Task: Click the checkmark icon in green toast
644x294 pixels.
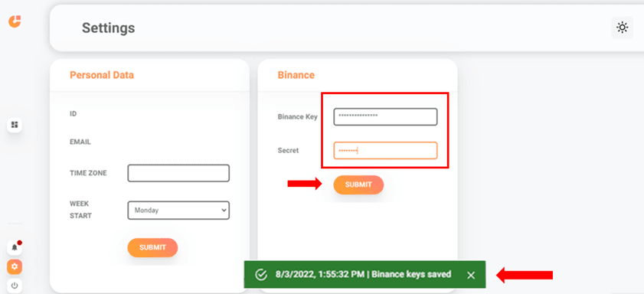Action: [260, 275]
